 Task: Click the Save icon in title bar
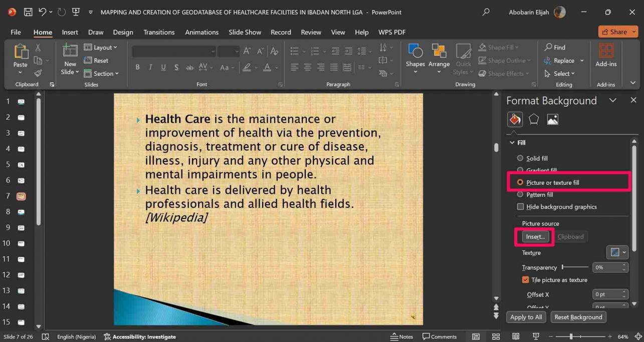tap(28, 12)
